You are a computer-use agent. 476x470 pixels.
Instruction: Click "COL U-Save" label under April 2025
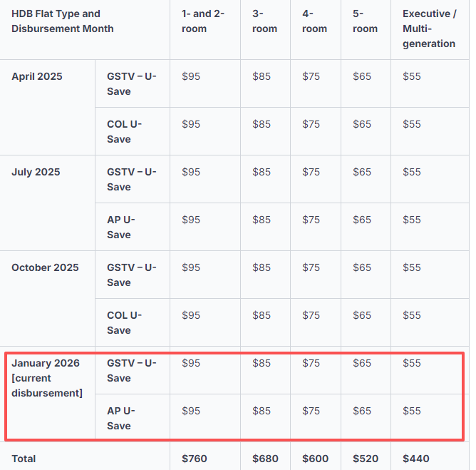click(x=125, y=131)
